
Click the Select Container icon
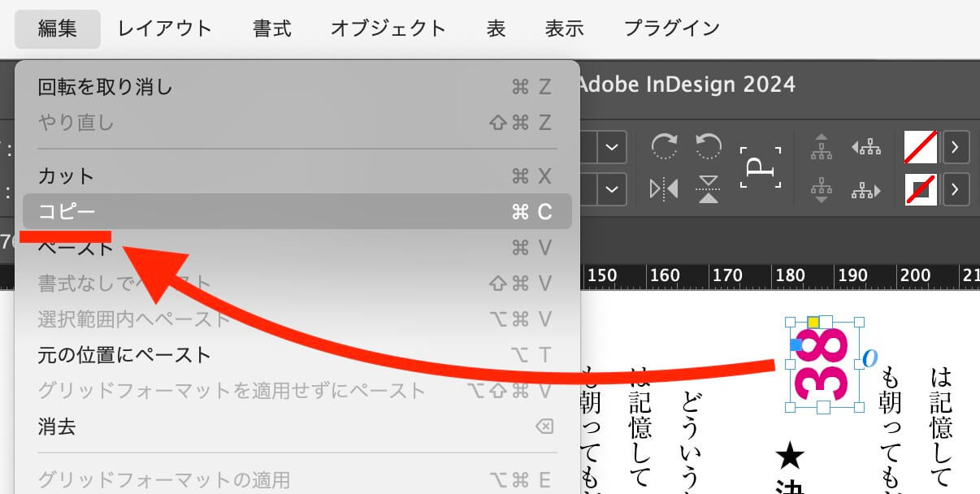point(822,147)
